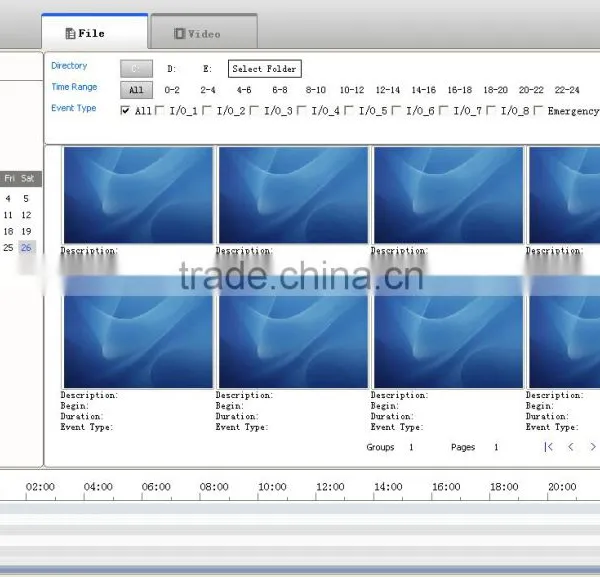Enable the I/O_4 event checkbox
This screenshot has height=577, width=600.
point(302,111)
